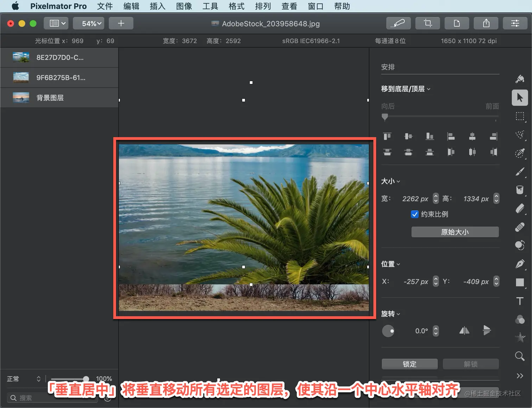Select the Repair bandage tool
The height and width of the screenshot is (408, 532).
point(520,227)
